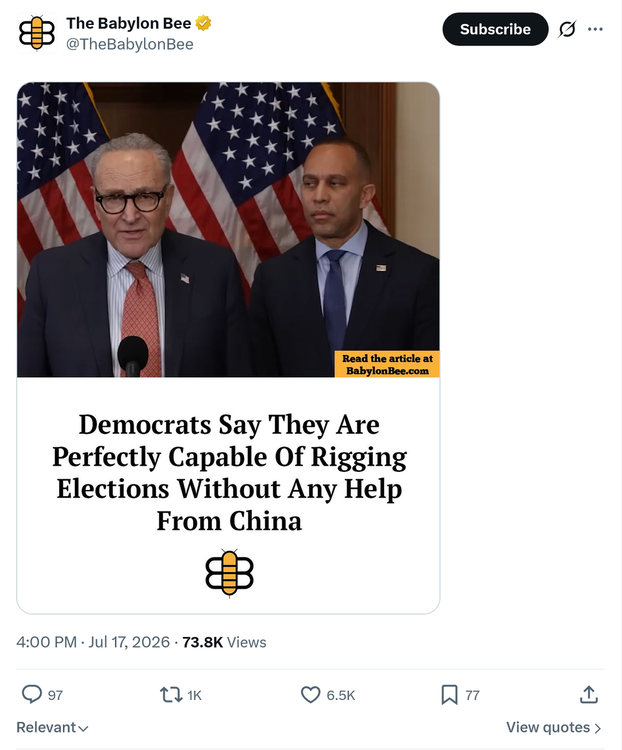
Task: Open The Babylon Bee profile avatar
Action: (x=37, y=33)
